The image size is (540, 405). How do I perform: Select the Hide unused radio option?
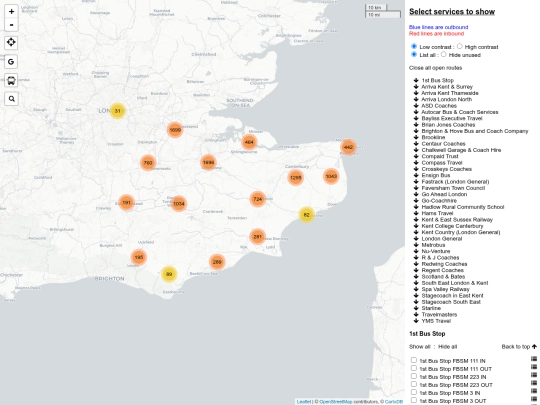pyautogui.click(x=444, y=54)
